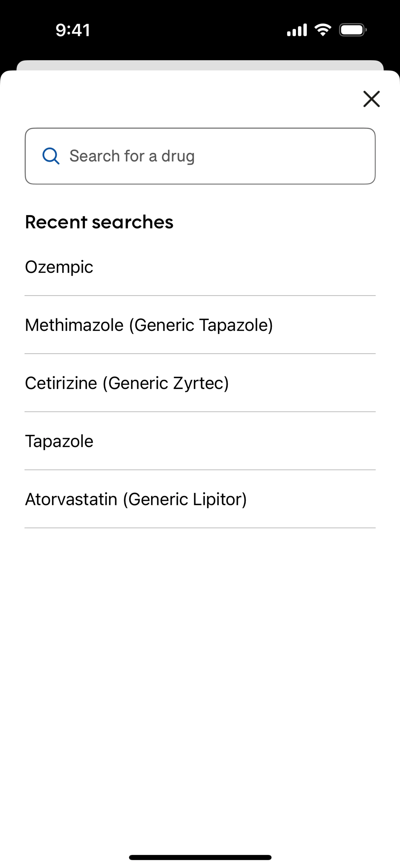Tap the Wi-Fi status icon
The height and width of the screenshot is (868, 400).
pyautogui.click(x=322, y=30)
